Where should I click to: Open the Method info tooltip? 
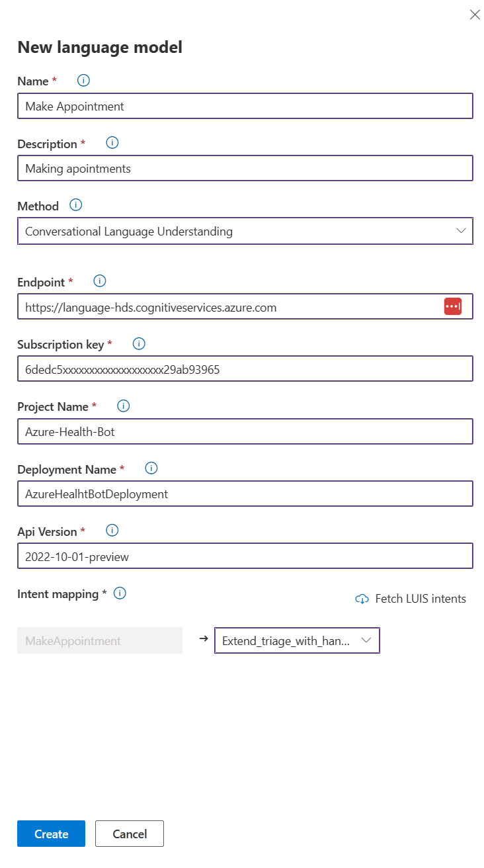(x=75, y=205)
